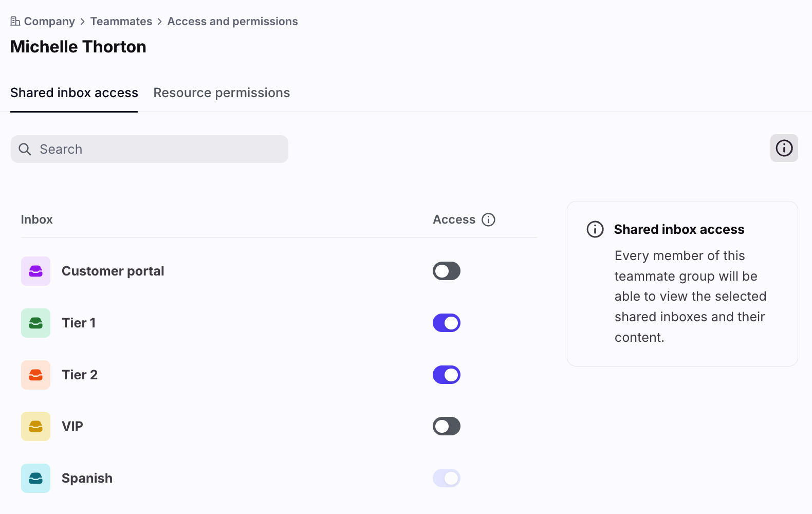
Task: Select the Shared inbox access tab
Action: [74, 93]
